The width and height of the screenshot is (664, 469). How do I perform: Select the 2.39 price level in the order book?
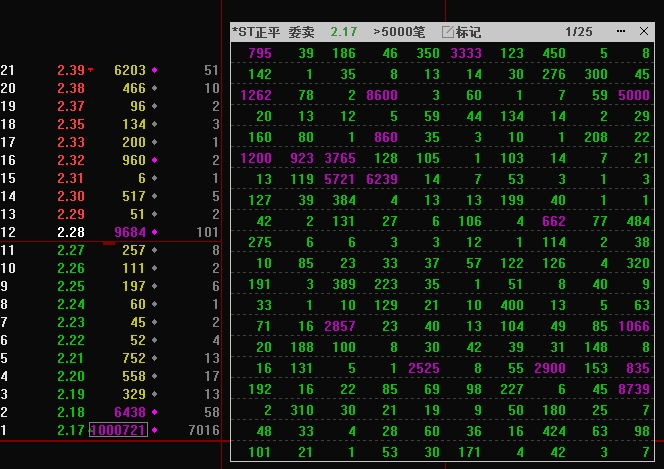tap(71, 70)
